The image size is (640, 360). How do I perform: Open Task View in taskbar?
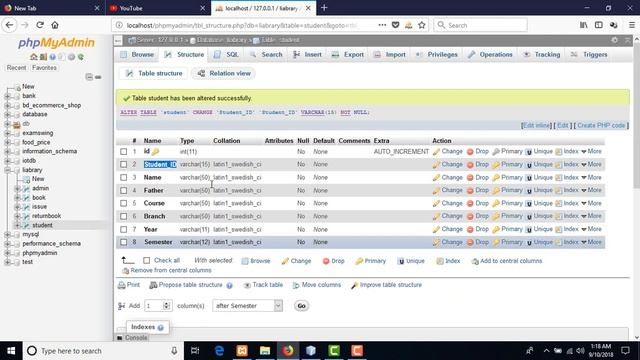pos(195,351)
